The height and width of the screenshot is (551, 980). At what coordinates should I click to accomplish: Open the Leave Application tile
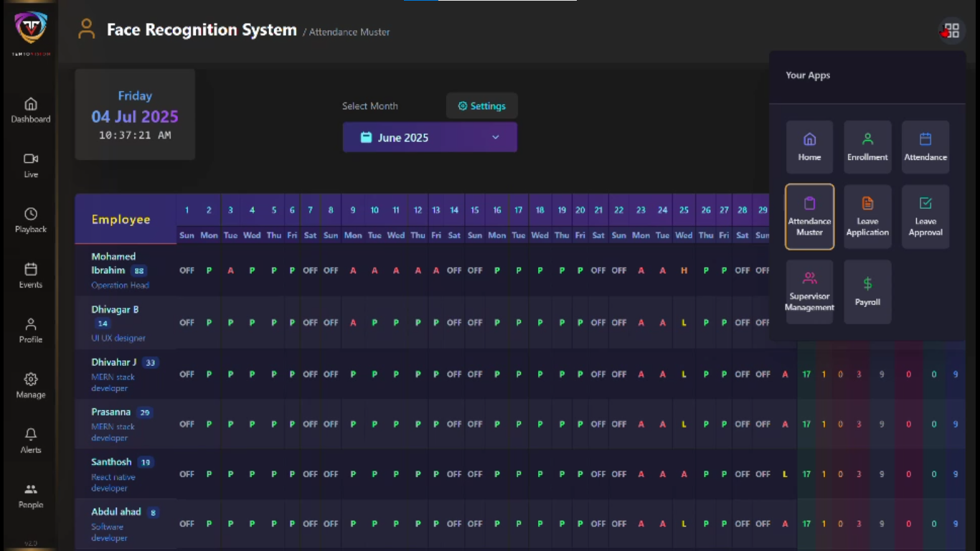coord(867,217)
